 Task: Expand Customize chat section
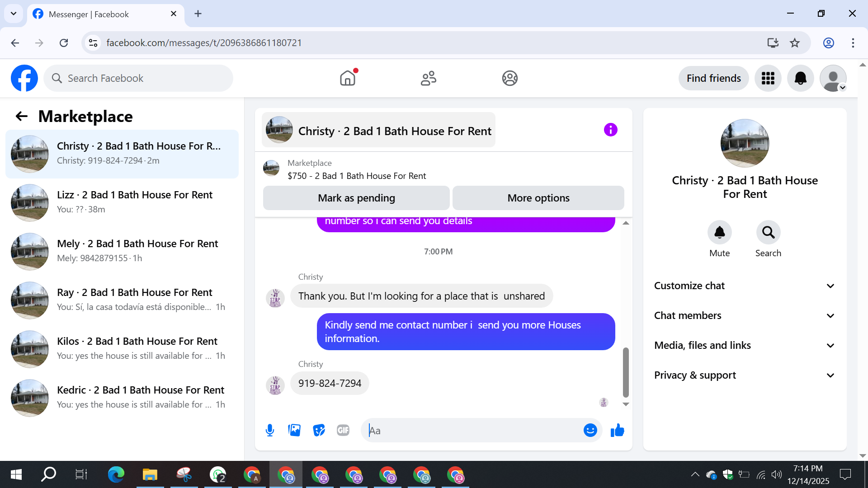coord(745,286)
